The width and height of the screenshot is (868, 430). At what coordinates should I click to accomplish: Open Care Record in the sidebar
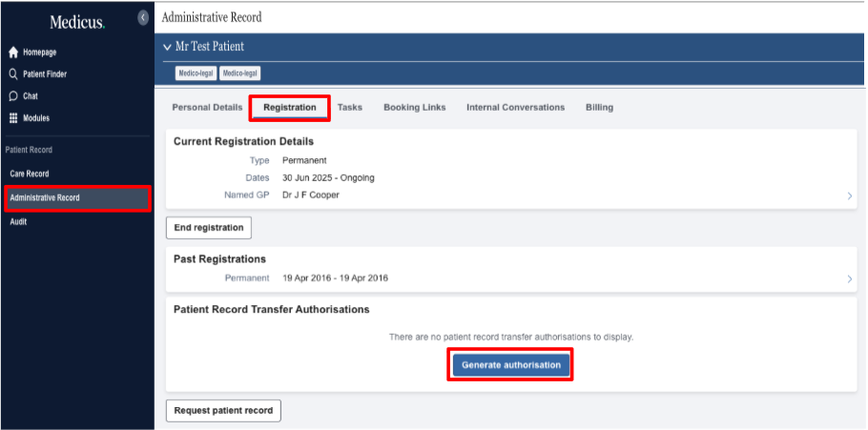30,174
